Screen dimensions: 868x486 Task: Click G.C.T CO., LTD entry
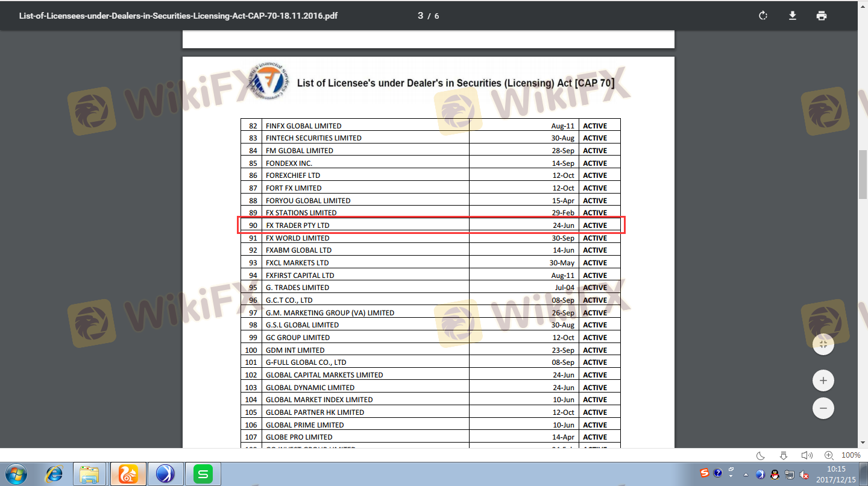click(289, 300)
